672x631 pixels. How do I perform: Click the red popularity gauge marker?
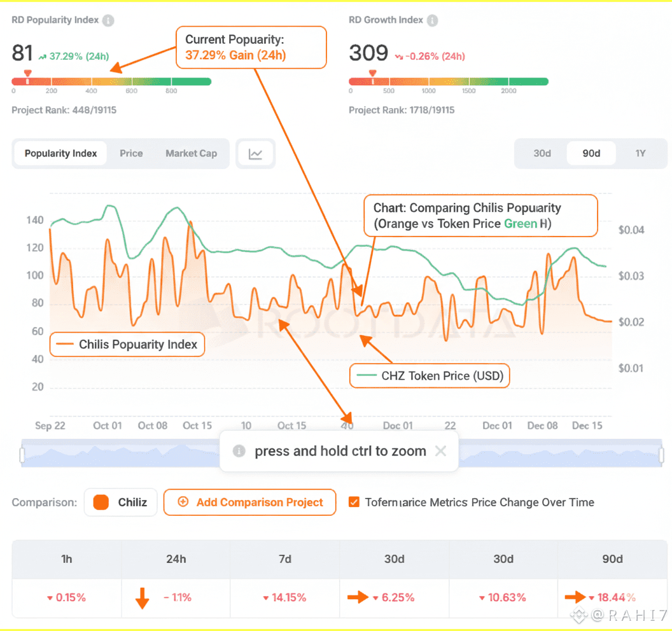28,73
